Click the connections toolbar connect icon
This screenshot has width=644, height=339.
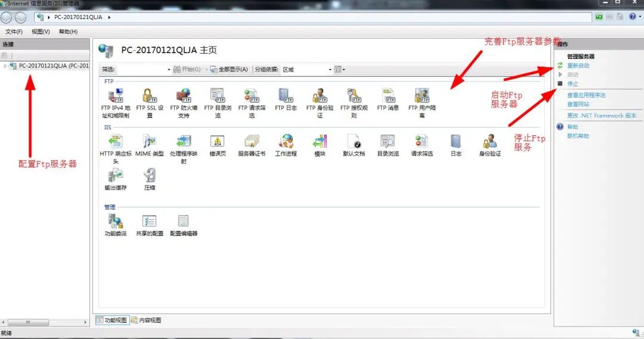(x=5, y=55)
